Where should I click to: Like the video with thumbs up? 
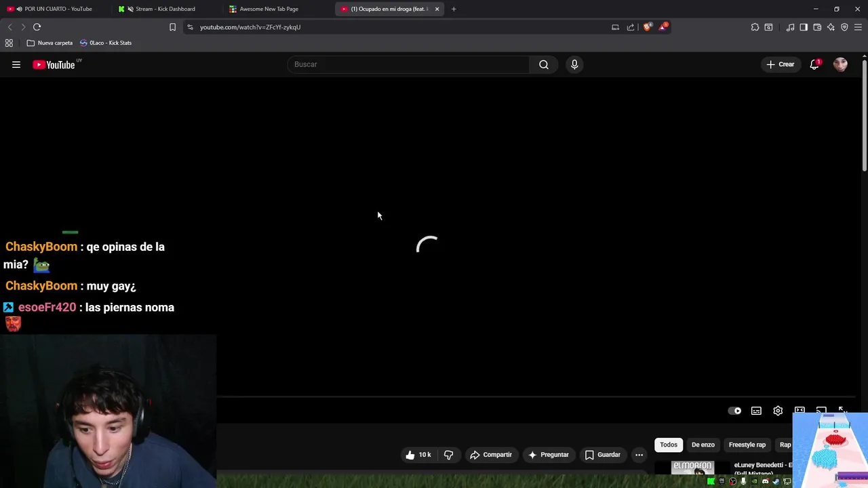tap(418, 455)
